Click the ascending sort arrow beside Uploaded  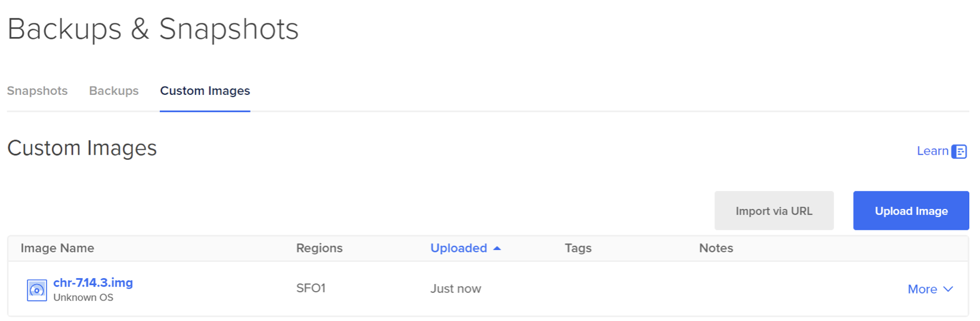(x=497, y=248)
